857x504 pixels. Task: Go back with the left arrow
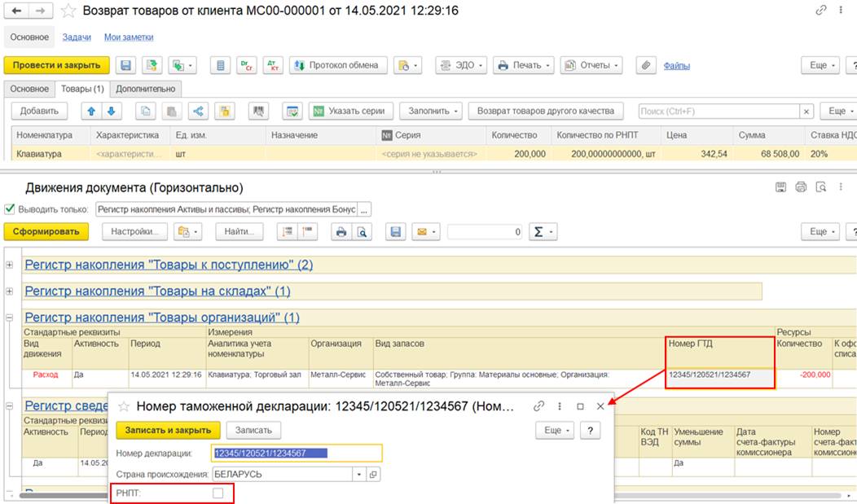click(16, 11)
